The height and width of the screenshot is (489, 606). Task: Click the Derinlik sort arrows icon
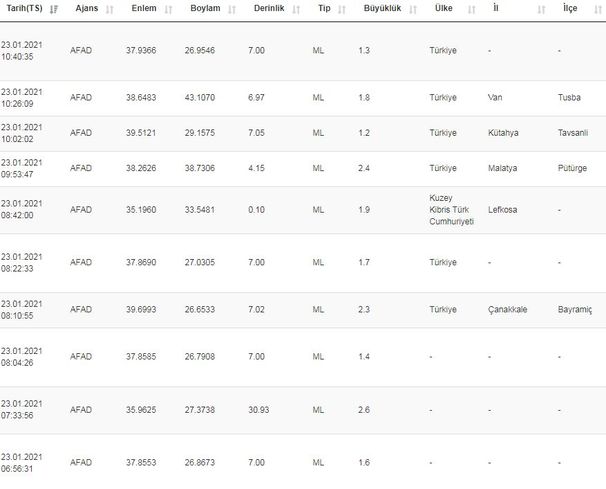296,9
